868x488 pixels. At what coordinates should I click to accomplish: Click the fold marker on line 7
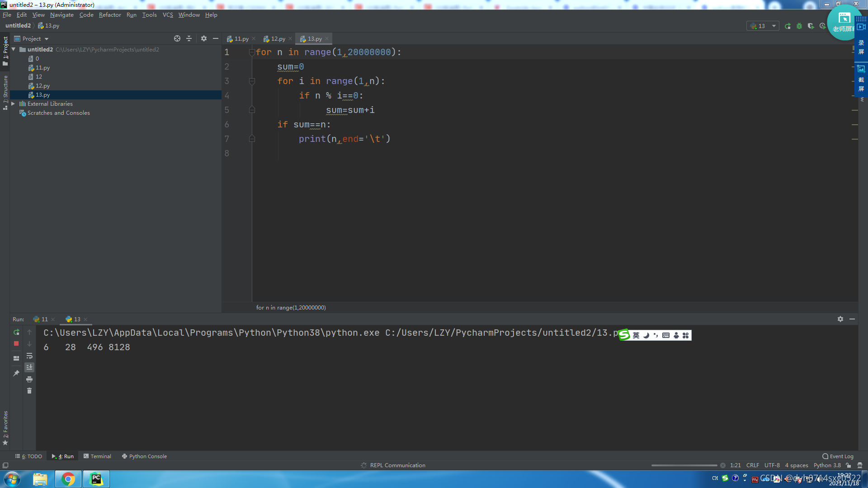click(x=252, y=139)
